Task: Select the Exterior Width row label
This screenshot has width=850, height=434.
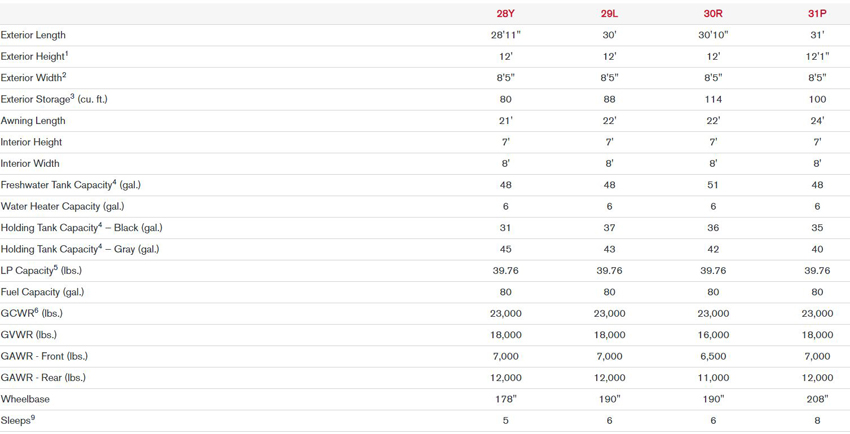Action: (34, 77)
